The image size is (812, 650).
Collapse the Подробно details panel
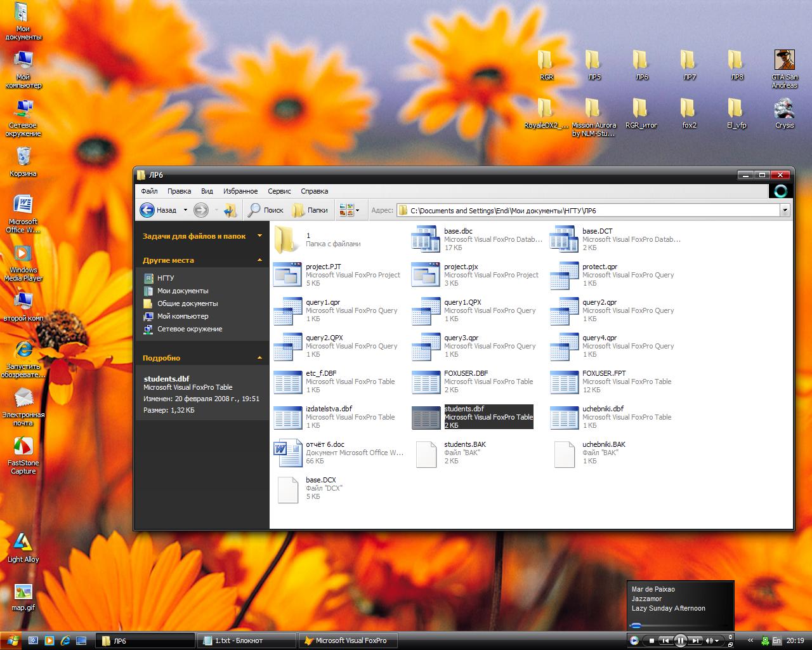point(259,358)
